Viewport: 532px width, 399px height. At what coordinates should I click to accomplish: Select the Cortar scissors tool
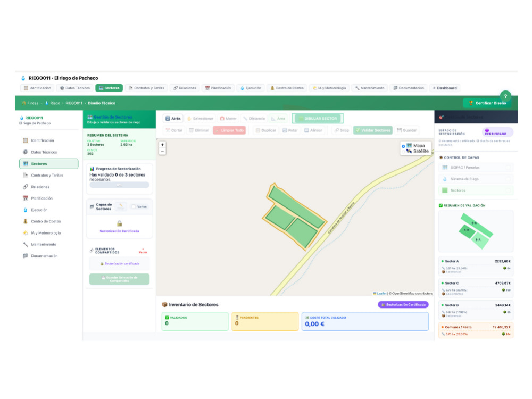[174, 130]
